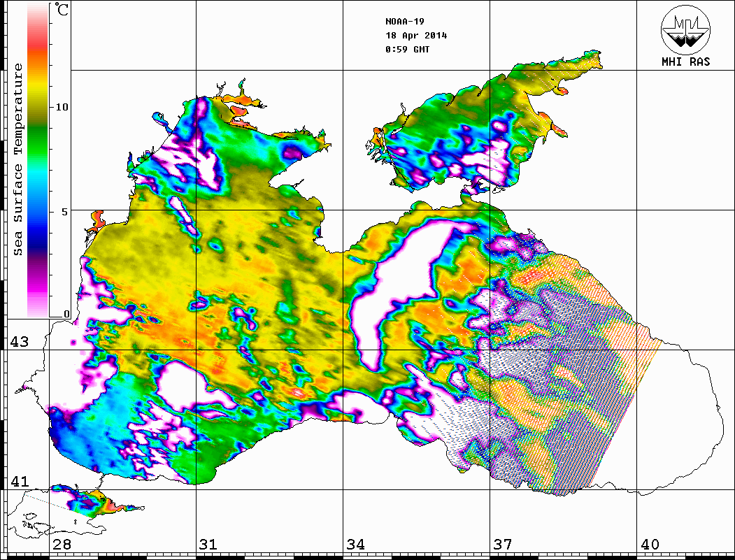Click the 'NOAA-19' satellite label
The width and height of the screenshot is (735, 560).
404,21
